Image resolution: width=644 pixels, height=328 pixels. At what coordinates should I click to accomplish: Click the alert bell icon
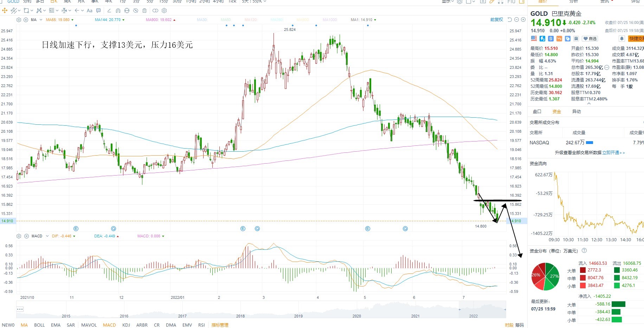tap(622, 39)
